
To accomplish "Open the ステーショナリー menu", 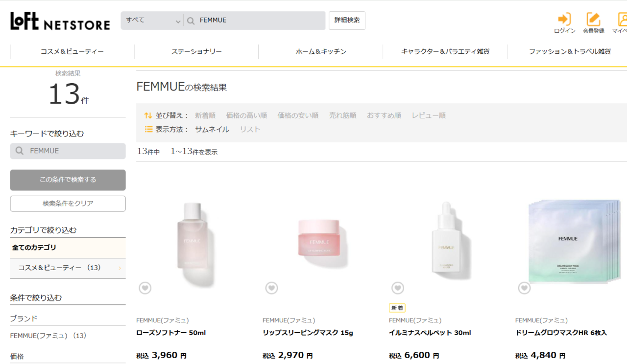I will coord(196,51).
